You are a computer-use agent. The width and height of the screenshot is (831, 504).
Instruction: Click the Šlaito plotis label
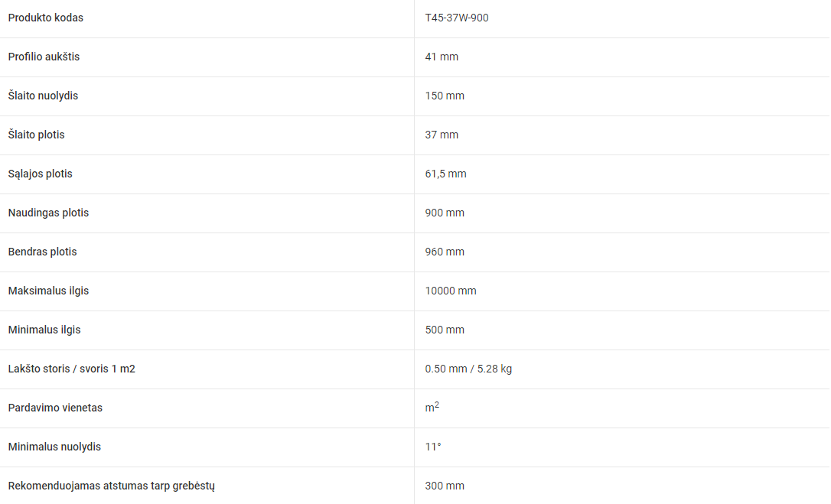point(36,135)
